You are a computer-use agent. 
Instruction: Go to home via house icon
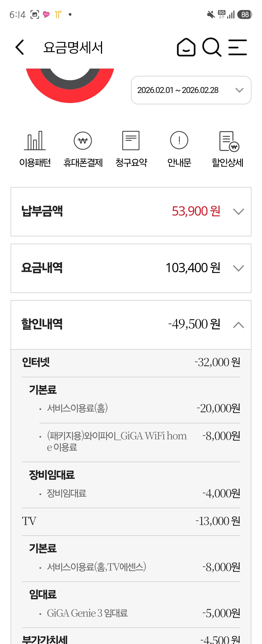[186, 47]
